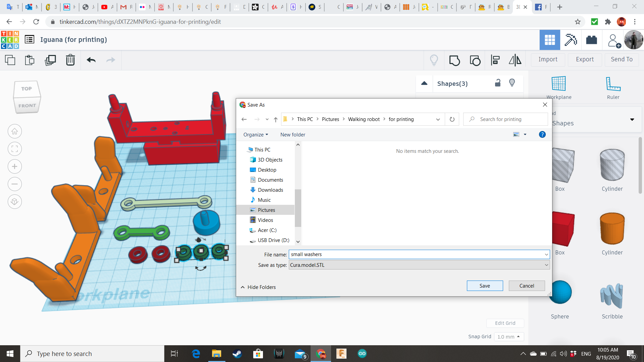
Task: Toggle perspective/orthographic view cube icon
Action: coord(15,201)
